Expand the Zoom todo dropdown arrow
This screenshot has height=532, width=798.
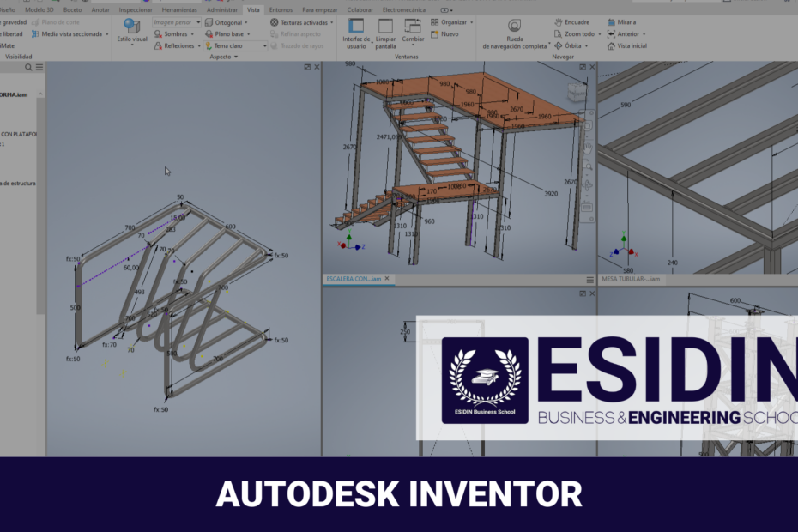(598, 34)
